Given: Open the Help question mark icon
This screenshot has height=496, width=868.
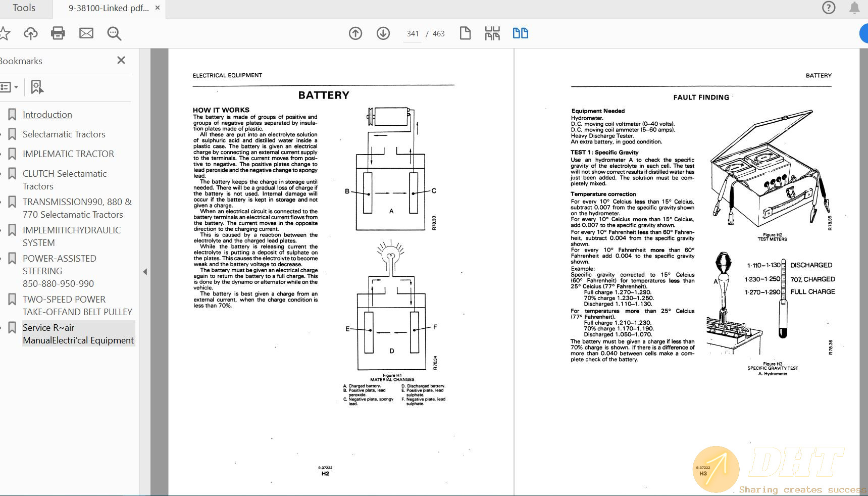Looking at the screenshot, I should coord(829,8).
